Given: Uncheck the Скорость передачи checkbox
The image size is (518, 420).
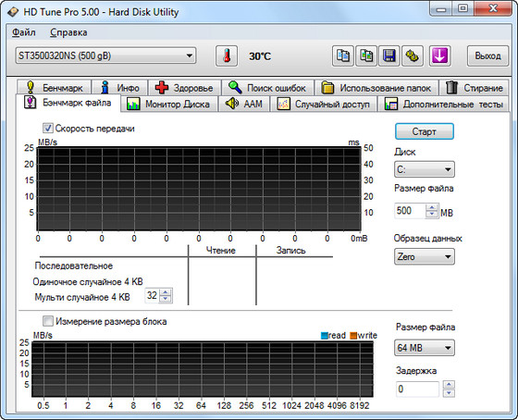Looking at the screenshot, I should (x=48, y=129).
